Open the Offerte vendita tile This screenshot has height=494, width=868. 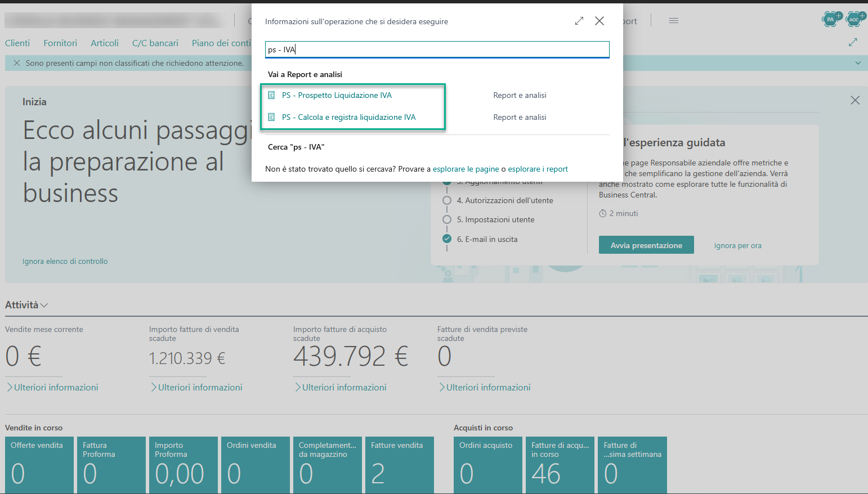39,465
